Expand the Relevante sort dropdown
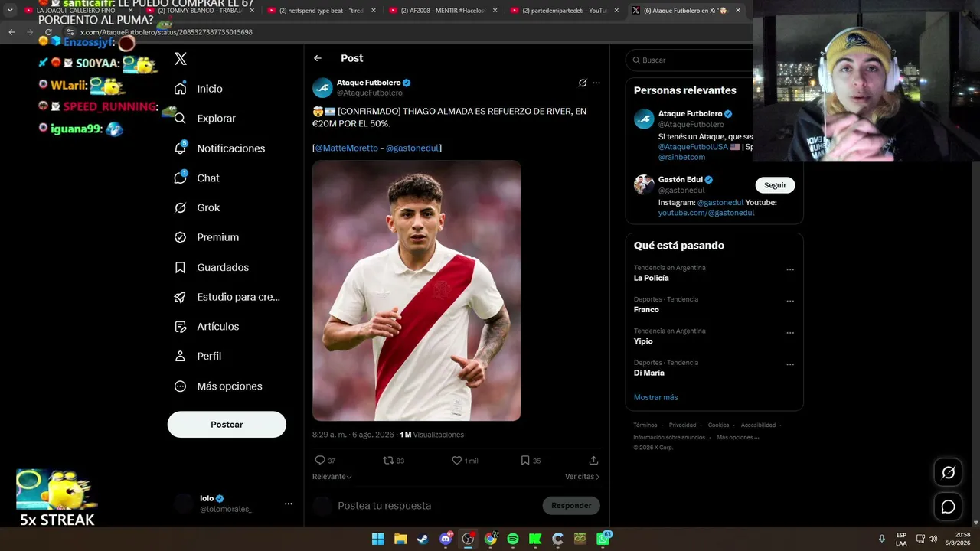Screen dimensions: 980x551 tap(332, 477)
